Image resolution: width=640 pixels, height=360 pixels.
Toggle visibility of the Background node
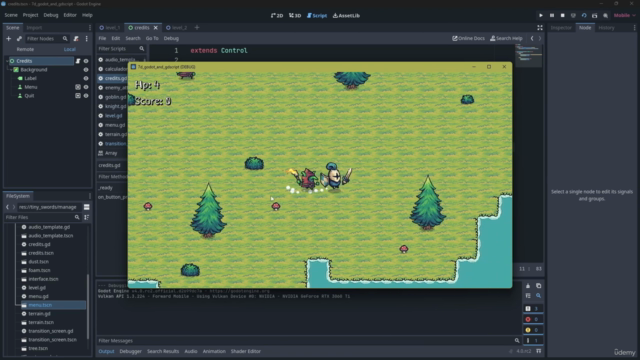point(86,70)
